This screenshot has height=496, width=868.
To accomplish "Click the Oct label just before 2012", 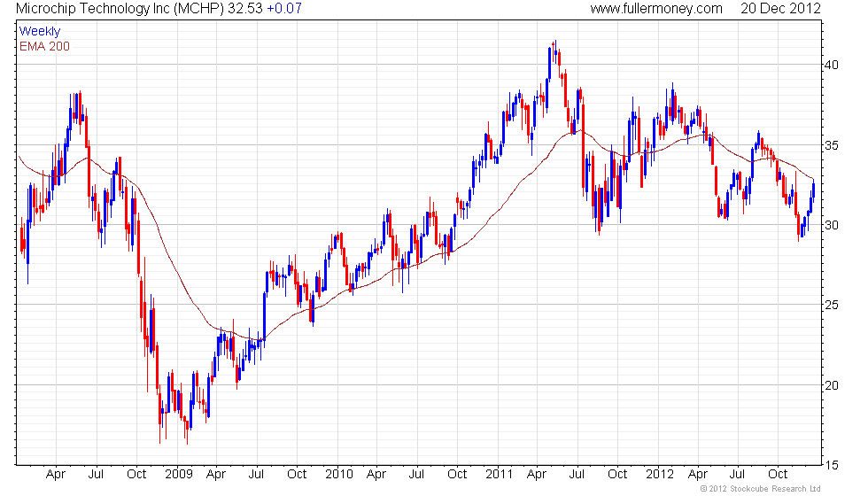I will click(x=617, y=475).
